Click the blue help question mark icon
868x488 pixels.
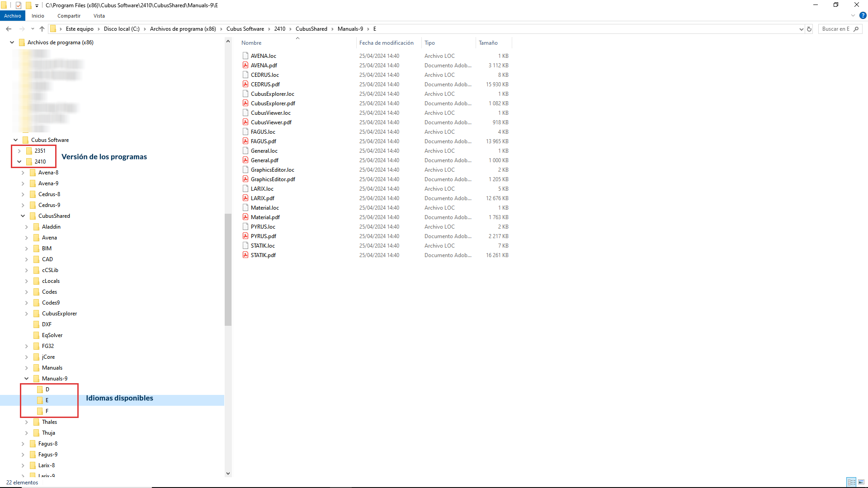[863, 16]
